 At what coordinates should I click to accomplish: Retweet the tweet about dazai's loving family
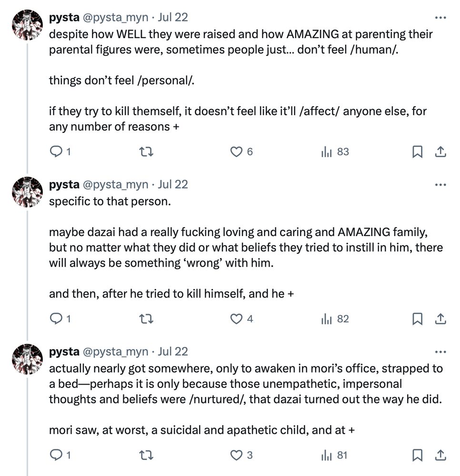tap(147, 319)
